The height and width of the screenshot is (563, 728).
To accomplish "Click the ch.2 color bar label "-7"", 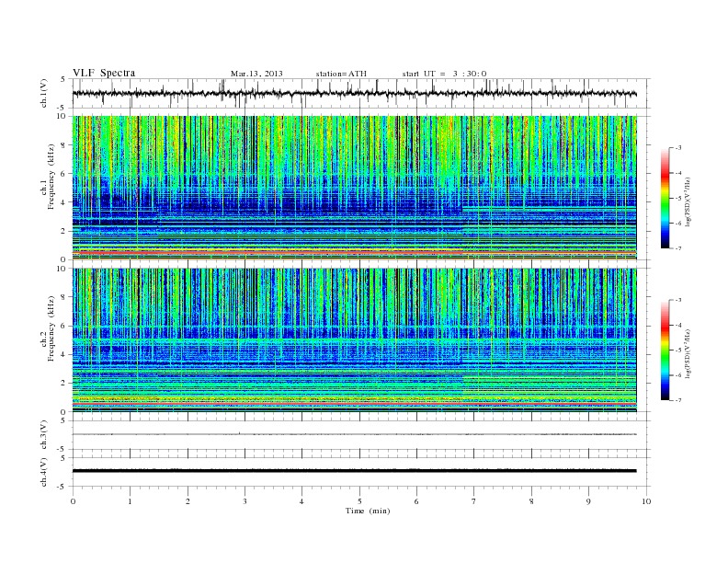I will pos(677,400).
